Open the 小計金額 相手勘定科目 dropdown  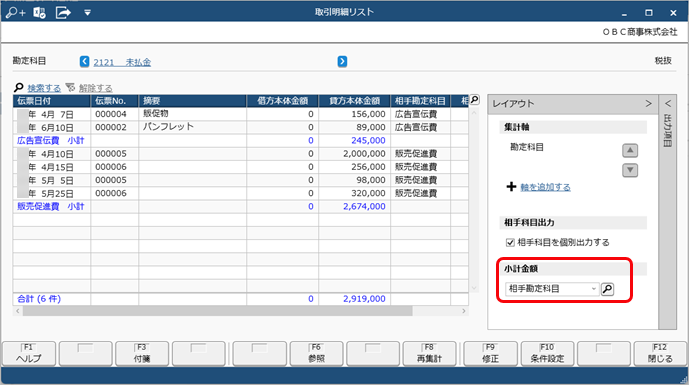(x=552, y=289)
